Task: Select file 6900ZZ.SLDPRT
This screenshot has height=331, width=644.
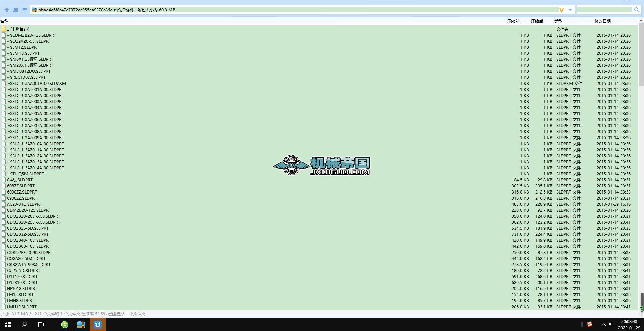Action: (x=22, y=198)
